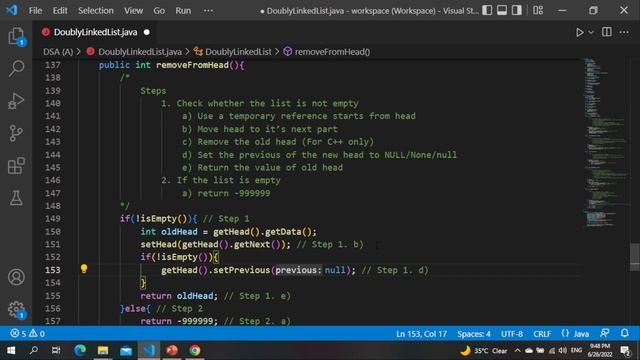
Task: Click the minimap code overview
Action: point(606,143)
